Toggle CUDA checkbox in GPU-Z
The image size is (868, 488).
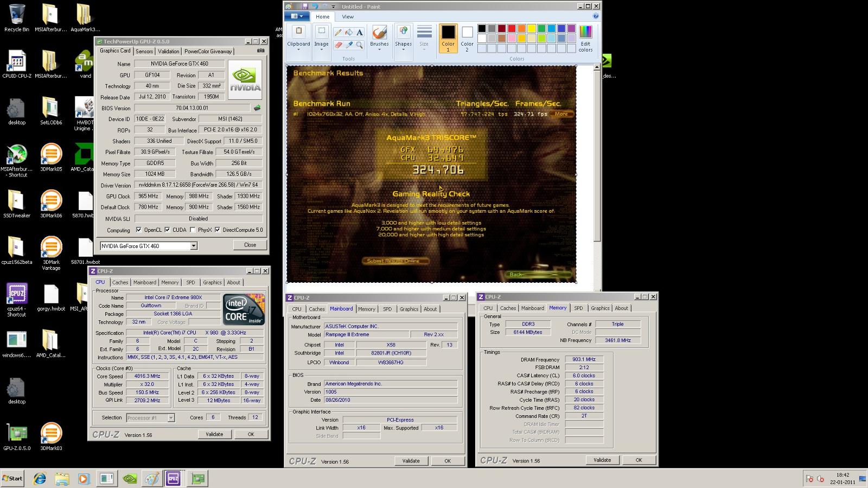(x=167, y=230)
